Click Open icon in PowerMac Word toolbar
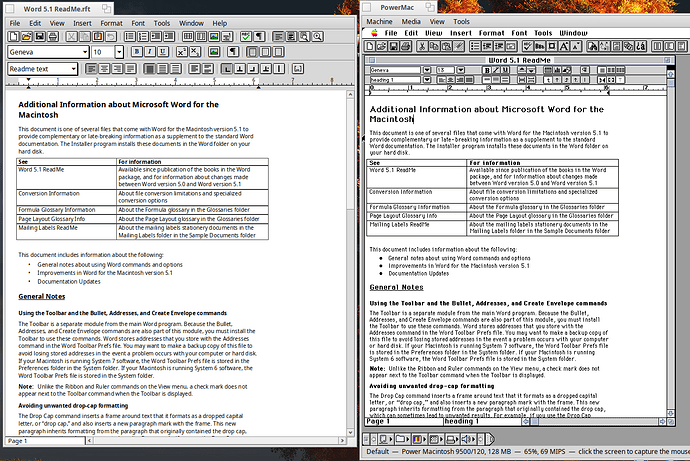690x461 pixels. 382,46
